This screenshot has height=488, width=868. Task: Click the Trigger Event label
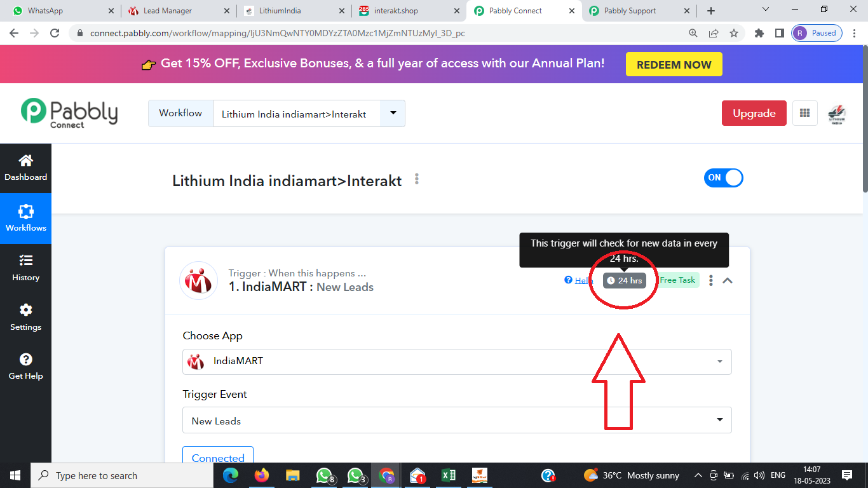click(215, 394)
